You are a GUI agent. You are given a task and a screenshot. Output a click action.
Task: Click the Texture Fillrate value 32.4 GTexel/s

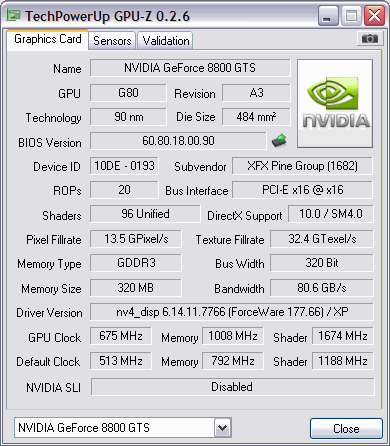(322, 239)
